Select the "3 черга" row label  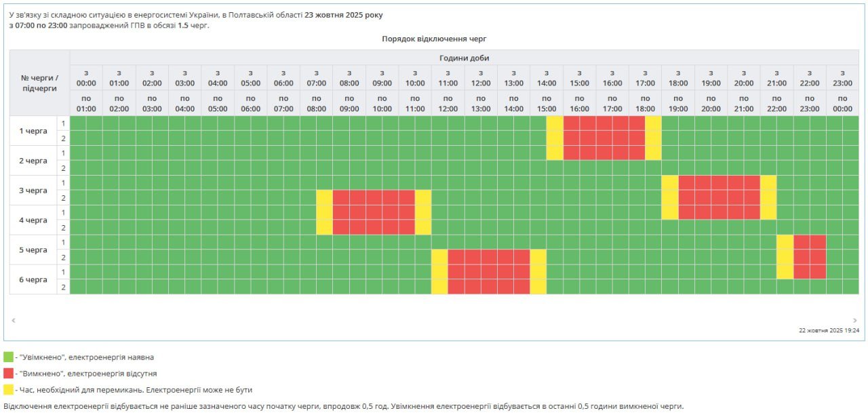coord(33,191)
